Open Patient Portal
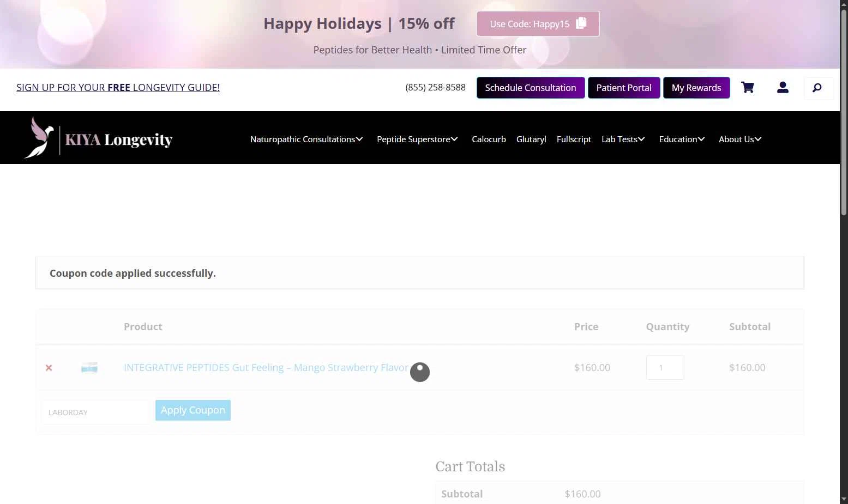This screenshot has width=848, height=504. [x=624, y=88]
